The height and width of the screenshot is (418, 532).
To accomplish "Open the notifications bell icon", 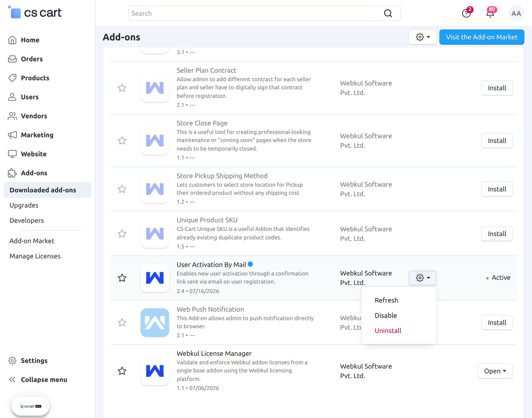I will [490, 13].
